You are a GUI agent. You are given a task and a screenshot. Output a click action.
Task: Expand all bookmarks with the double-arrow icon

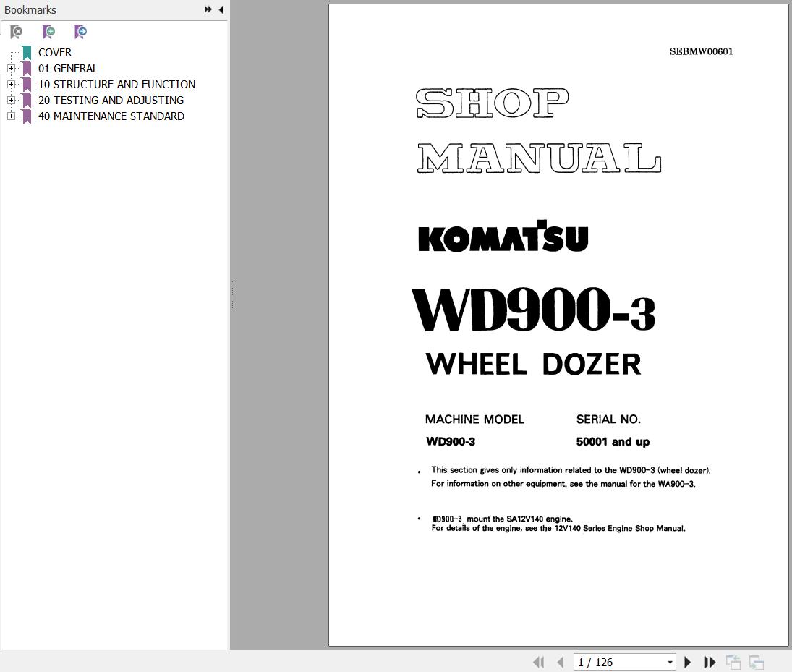pos(208,9)
